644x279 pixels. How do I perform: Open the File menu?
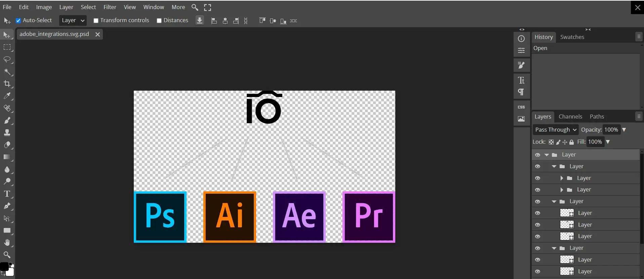point(7,7)
